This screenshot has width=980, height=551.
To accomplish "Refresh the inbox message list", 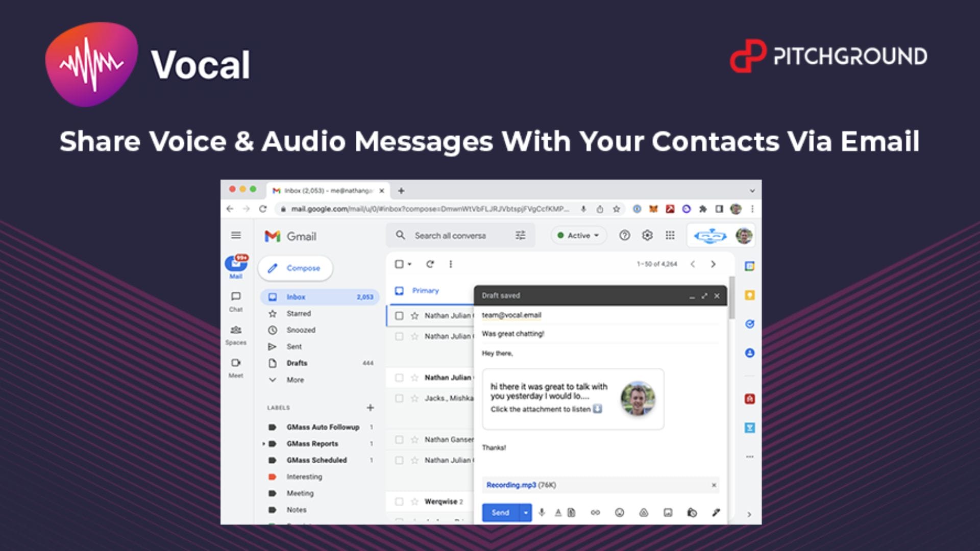I will [x=430, y=264].
